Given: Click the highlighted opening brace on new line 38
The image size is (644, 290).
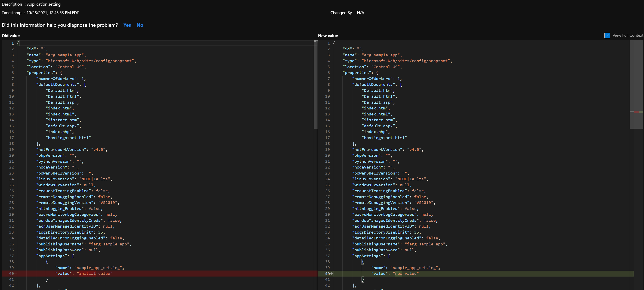Looking at the screenshot, I should click(363, 262).
